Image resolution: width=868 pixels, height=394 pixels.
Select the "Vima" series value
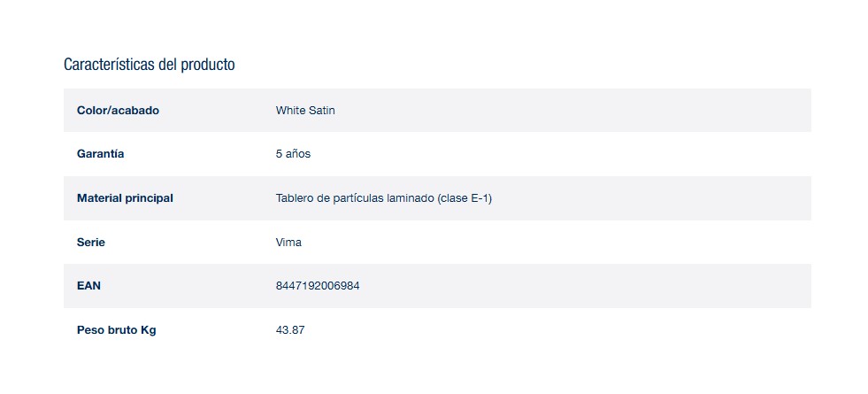[288, 242]
